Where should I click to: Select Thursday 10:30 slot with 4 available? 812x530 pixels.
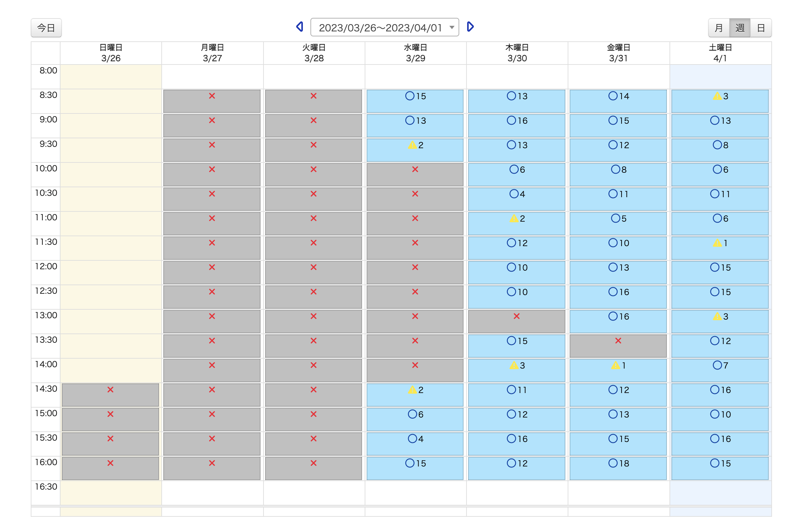(x=516, y=199)
